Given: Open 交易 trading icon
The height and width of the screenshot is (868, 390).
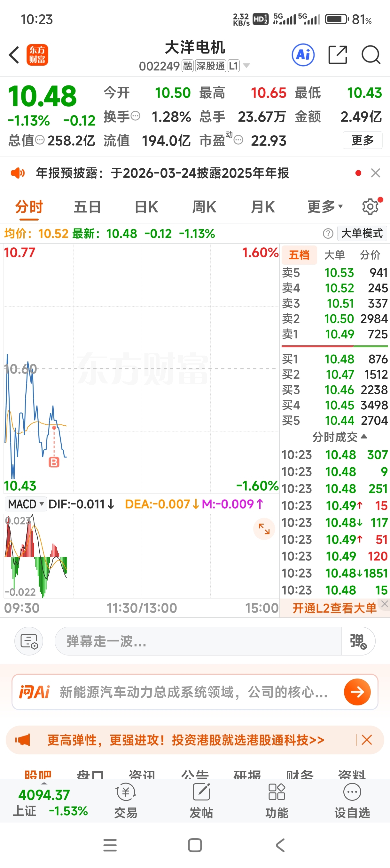Looking at the screenshot, I should pyautogui.click(x=126, y=801).
